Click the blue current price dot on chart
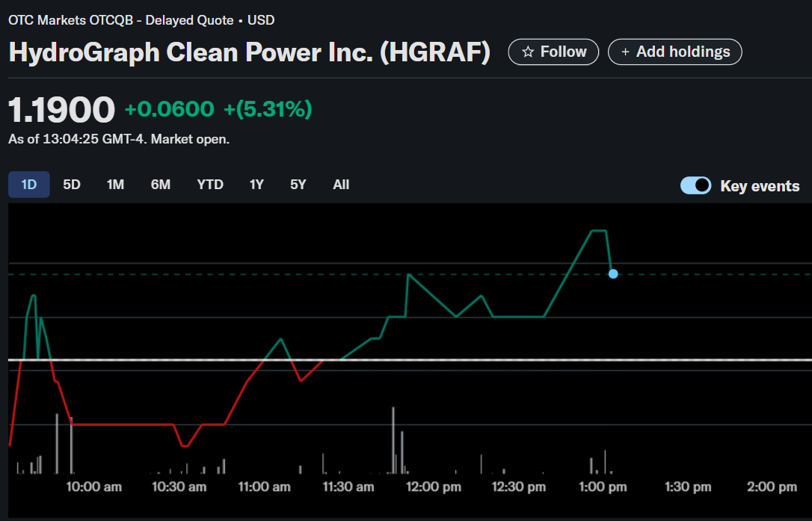This screenshot has width=812, height=521. [x=613, y=274]
